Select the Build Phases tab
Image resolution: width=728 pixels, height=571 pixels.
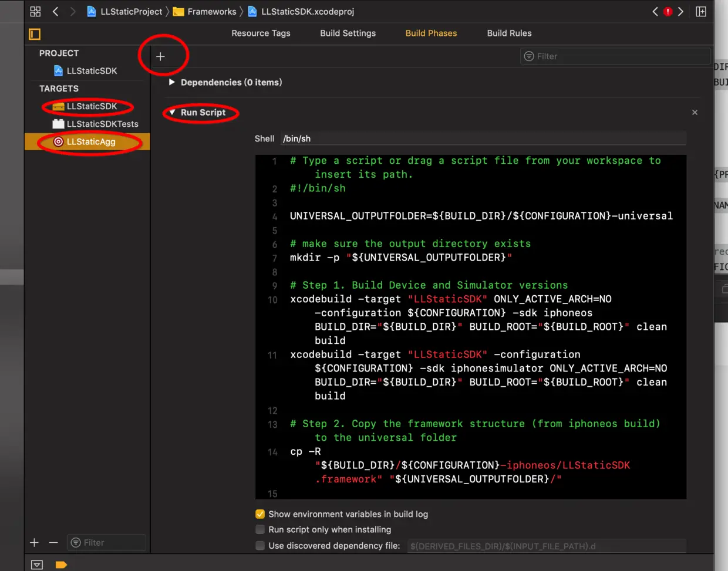click(431, 33)
